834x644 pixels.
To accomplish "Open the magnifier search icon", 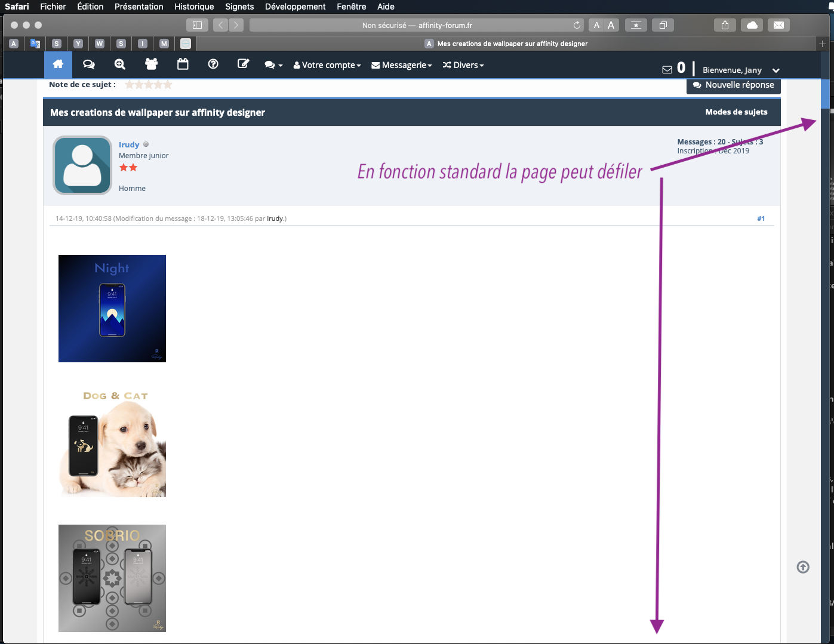I will pyautogui.click(x=120, y=64).
